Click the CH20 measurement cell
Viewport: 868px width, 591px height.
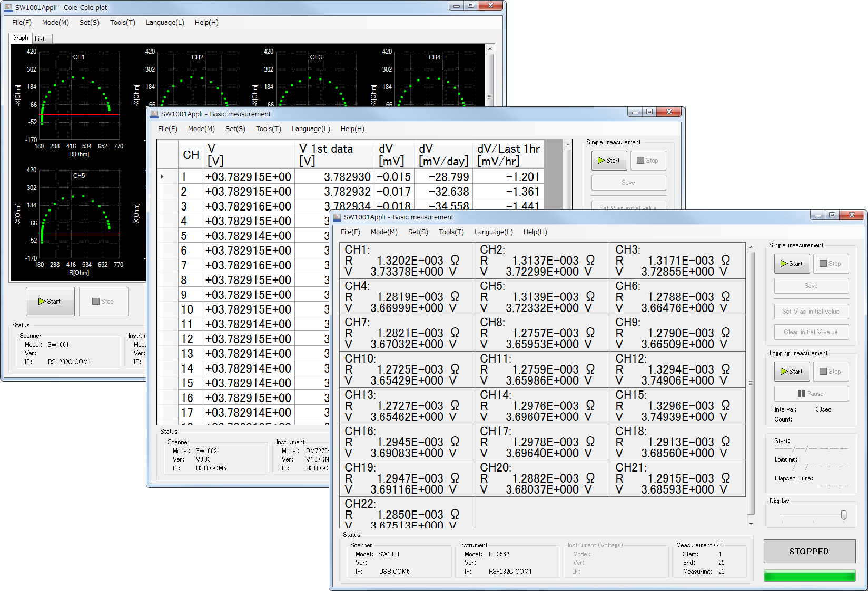coord(542,478)
